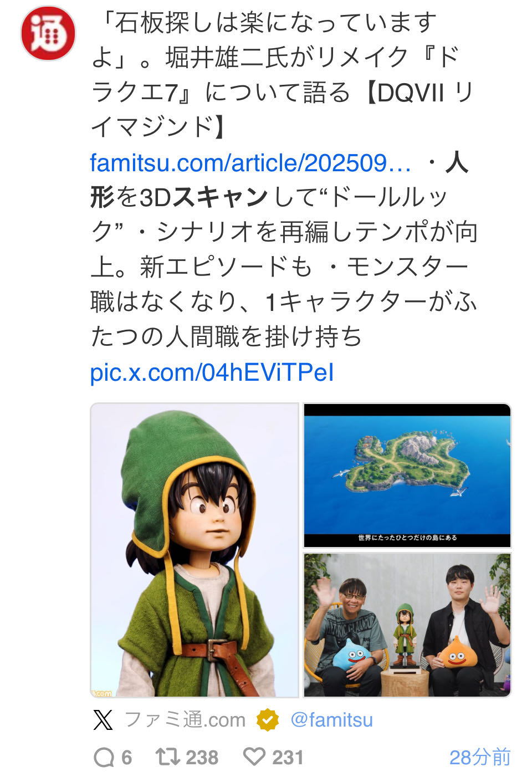Open the pic.x.com/04hEViTPeI link
Screen dimensions: 532x777
tap(212, 372)
